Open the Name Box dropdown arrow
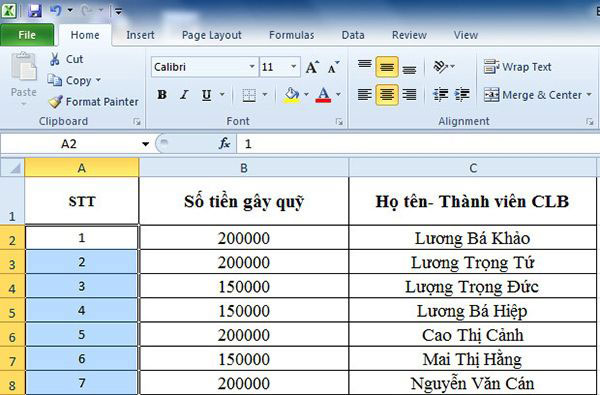This screenshot has height=395, width=600. coord(145,144)
